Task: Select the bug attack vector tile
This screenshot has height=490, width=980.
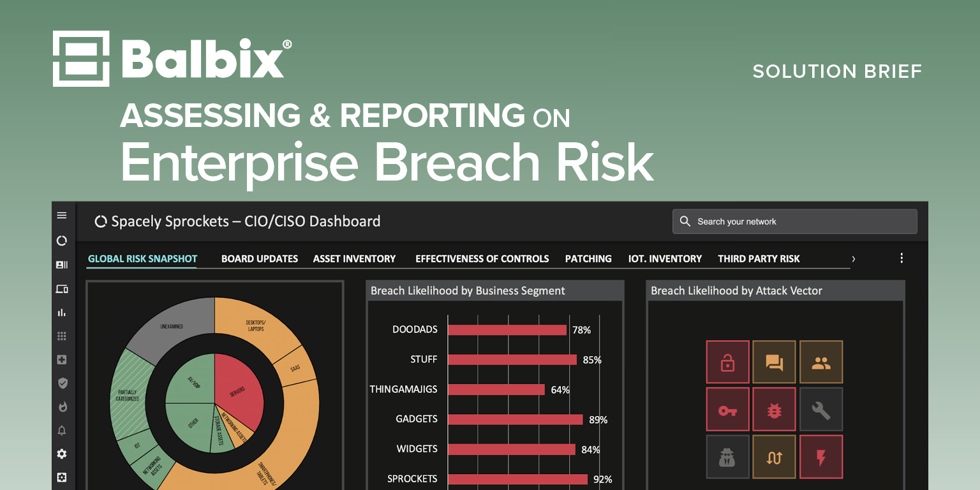Action: click(775, 410)
